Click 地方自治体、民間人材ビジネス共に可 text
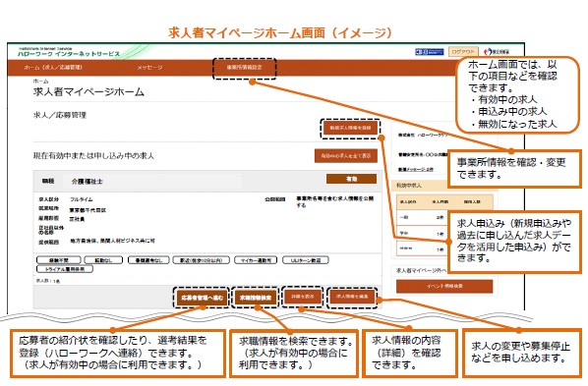 click(112, 241)
